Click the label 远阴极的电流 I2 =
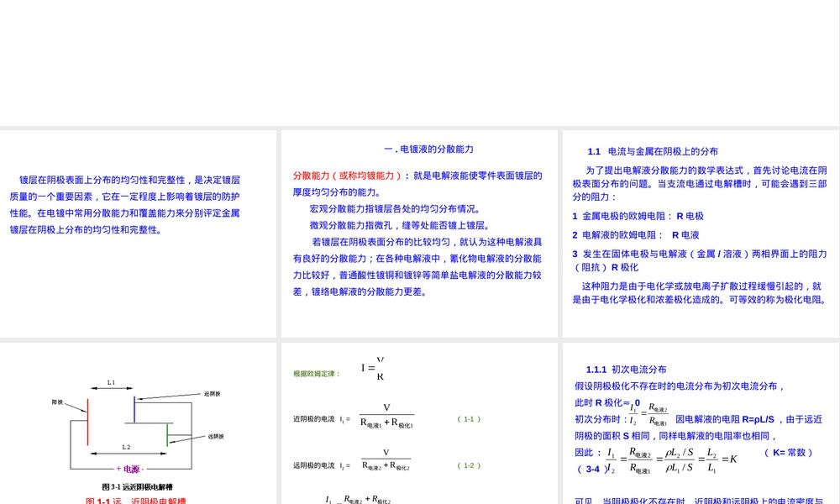Viewport: 840px width, 504px height. pyautogui.click(x=322, y=466)
